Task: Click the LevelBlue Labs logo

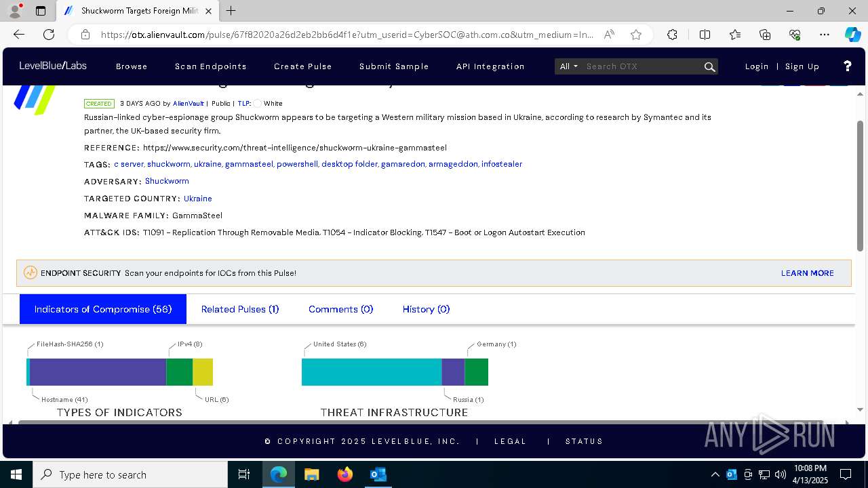Action: [53, 66]
